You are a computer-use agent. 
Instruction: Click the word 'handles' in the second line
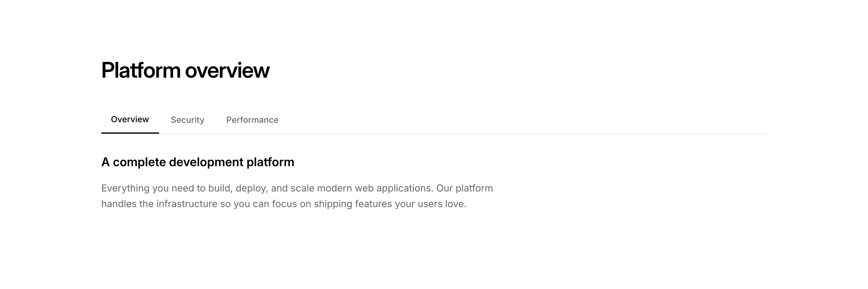pyautogui.click(x=119, y=204)
